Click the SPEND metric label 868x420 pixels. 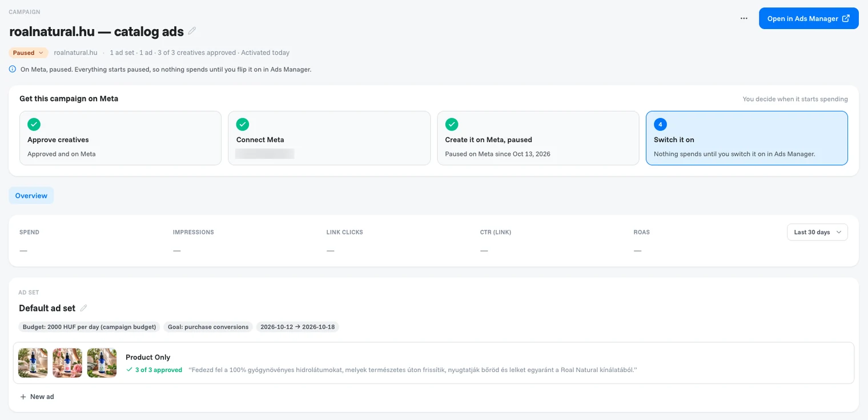click(x=29, y=232)
